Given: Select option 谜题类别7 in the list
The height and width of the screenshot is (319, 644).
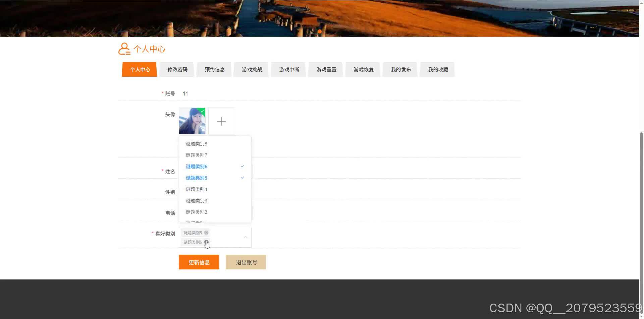Looking at the screenshot, I should pos(215,155).
